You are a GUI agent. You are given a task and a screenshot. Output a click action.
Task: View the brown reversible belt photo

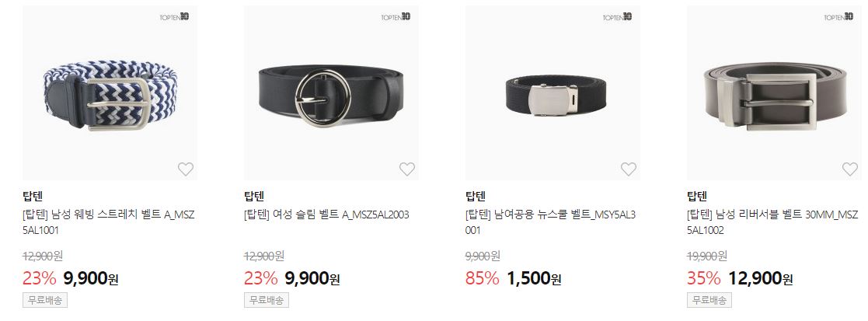(x=775, y=93)
